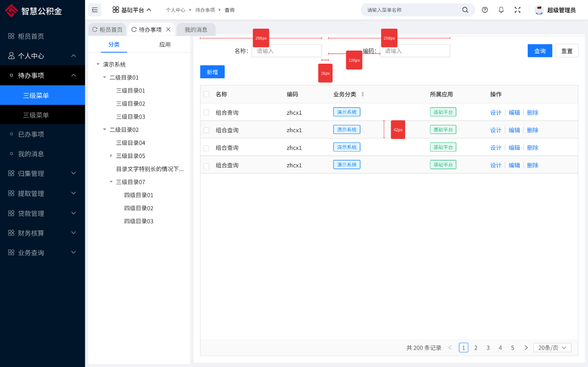588x367 pixels.
Task: Click the 名称 input field
Action: [x=286, y=51]
